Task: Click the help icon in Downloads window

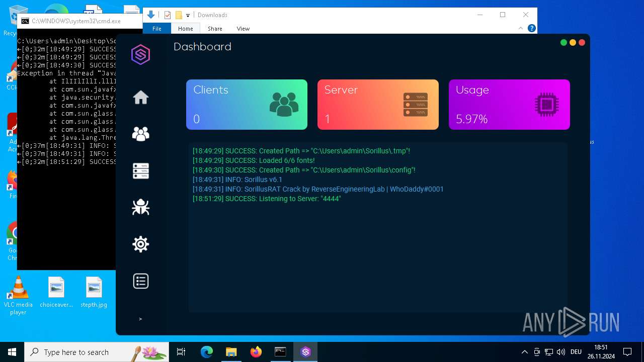Action: tap(531, 29)
